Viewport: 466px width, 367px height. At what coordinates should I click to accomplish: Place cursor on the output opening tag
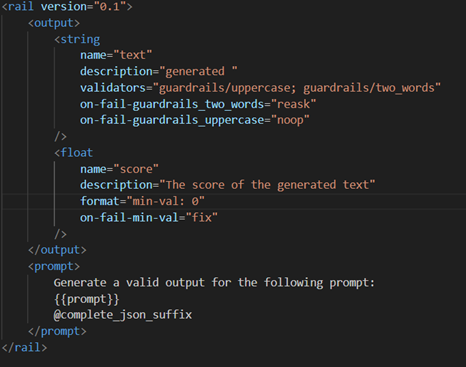click(x=54, y=23)
